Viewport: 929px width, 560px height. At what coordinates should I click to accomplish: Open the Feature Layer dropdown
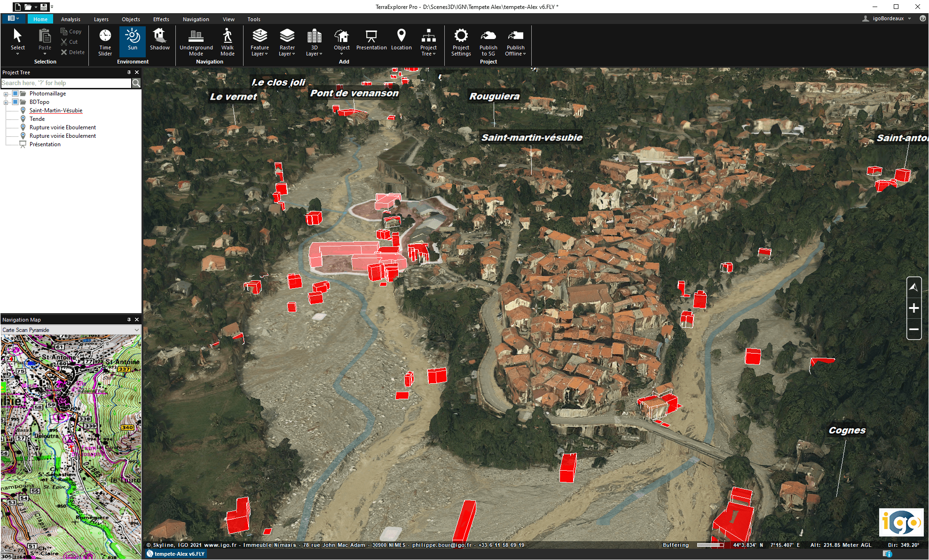[x=260, y=42]
